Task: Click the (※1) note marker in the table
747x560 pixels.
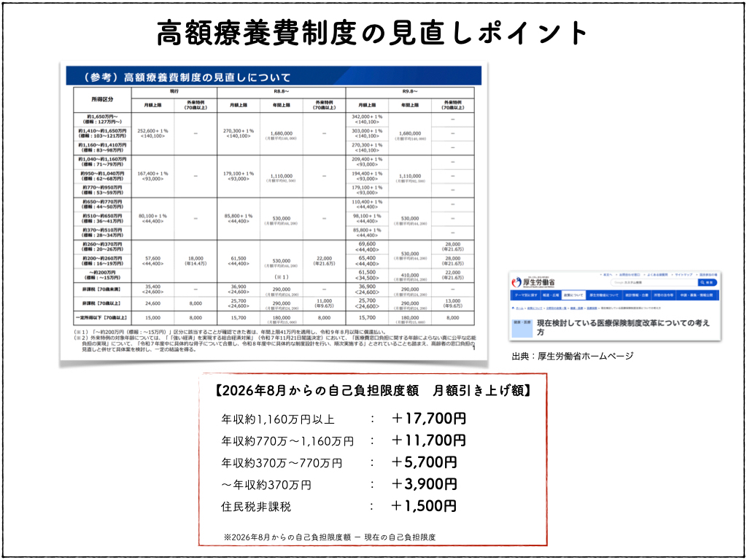Action: tap(281, 277)
